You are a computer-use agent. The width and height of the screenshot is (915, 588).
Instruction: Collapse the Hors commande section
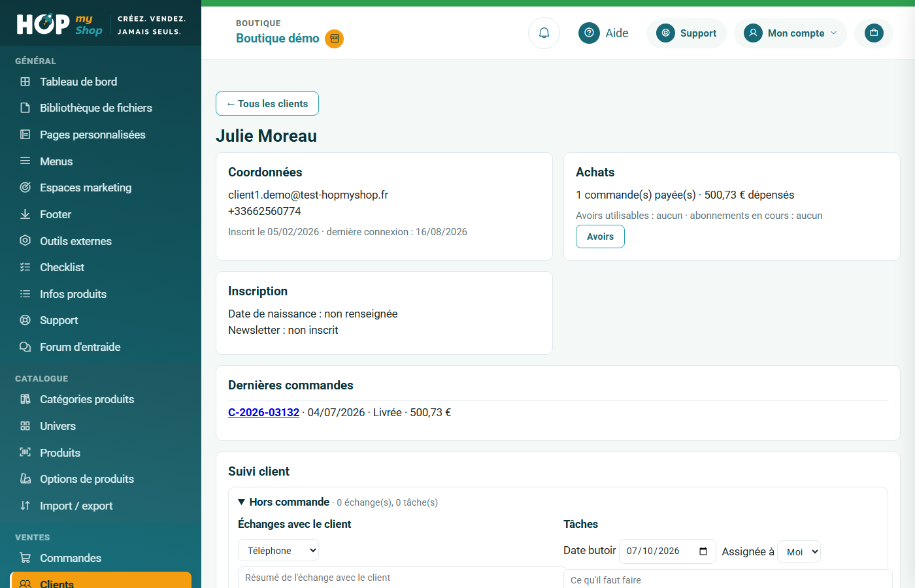point(284,502)
